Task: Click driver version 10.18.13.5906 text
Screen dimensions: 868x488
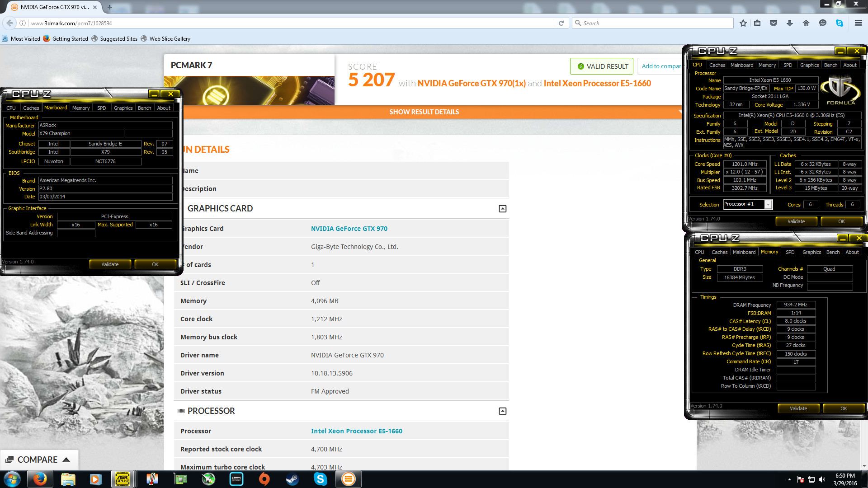Action: [x=332, y=373]
